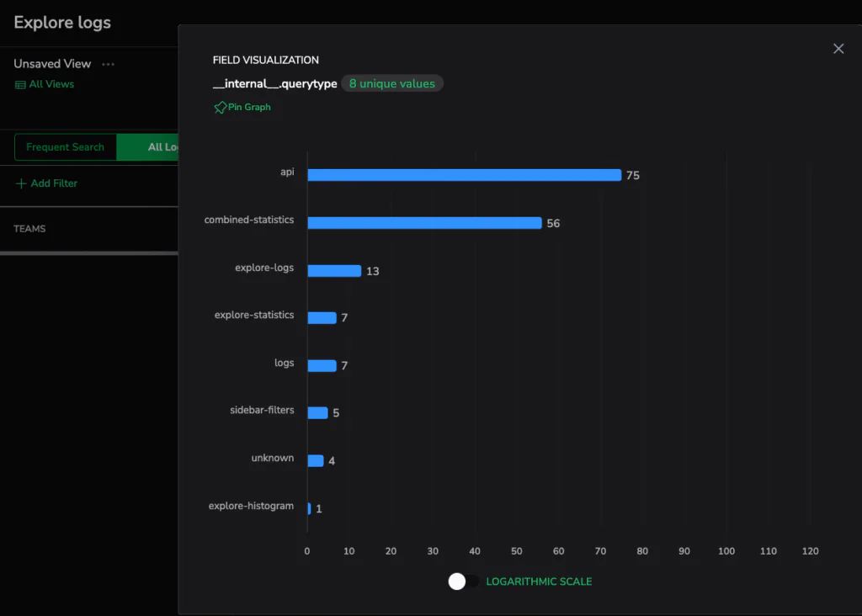The image size is (862, 616).
Task: Click the plus icon for Add Filter
Action: click(21, 183)
